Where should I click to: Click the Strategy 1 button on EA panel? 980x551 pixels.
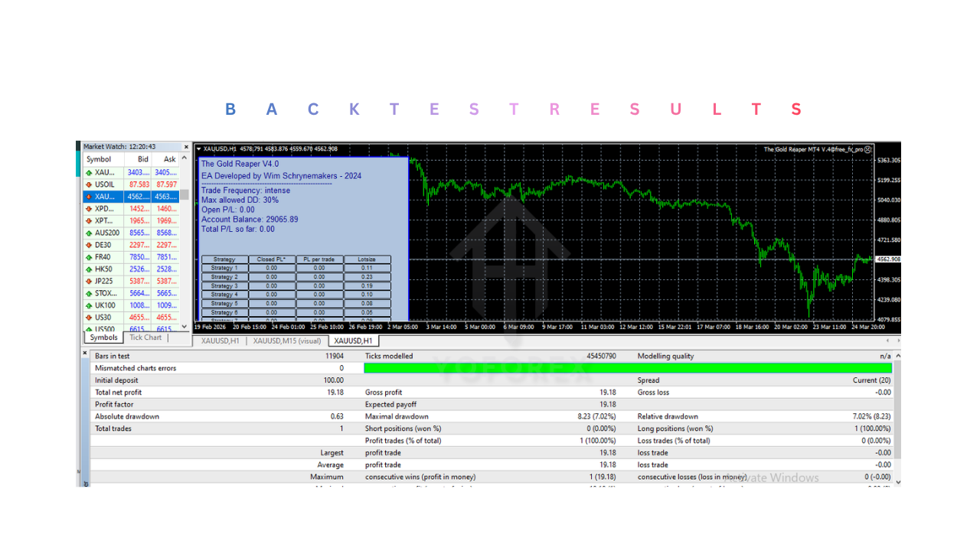click(224, 268)
